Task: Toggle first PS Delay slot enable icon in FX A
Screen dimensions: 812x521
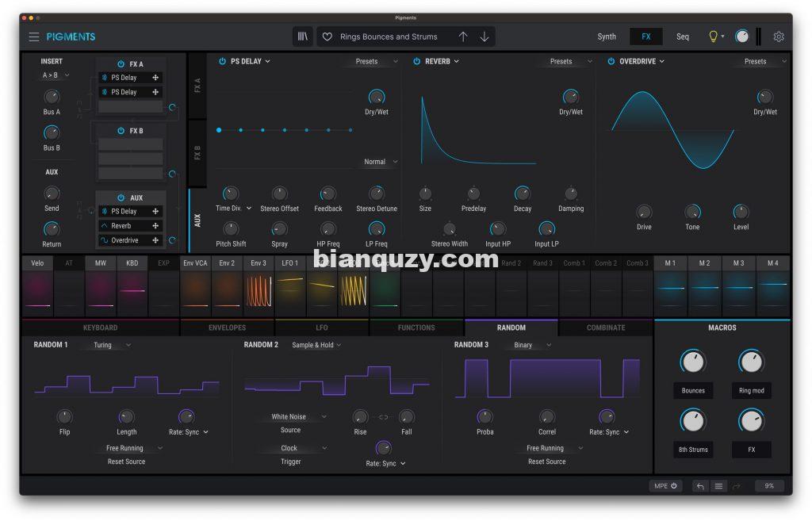Action: click(x=105, y=78)
